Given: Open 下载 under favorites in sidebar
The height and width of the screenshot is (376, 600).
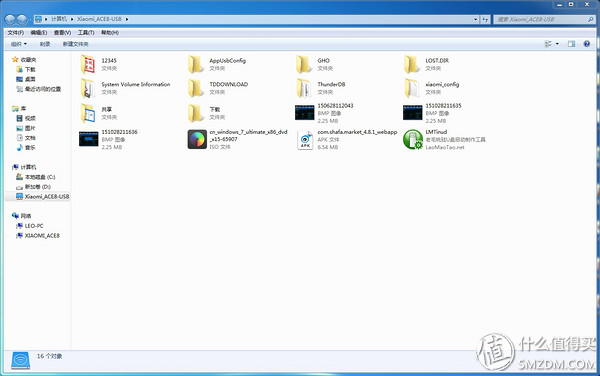Looking at the screenshot, I should tap(26, 69).
